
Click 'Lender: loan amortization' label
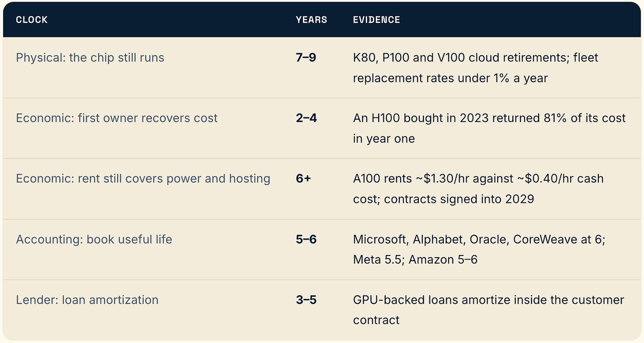[x=87, y=300]
